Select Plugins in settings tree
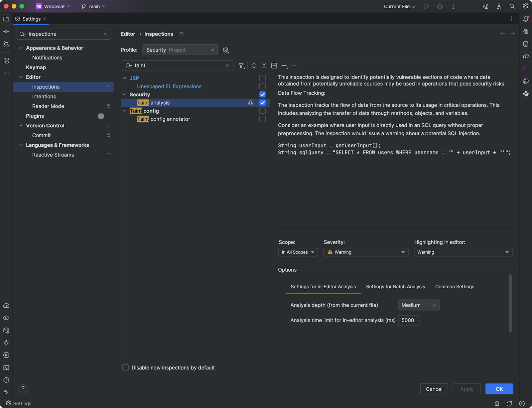 coord(35,116)
